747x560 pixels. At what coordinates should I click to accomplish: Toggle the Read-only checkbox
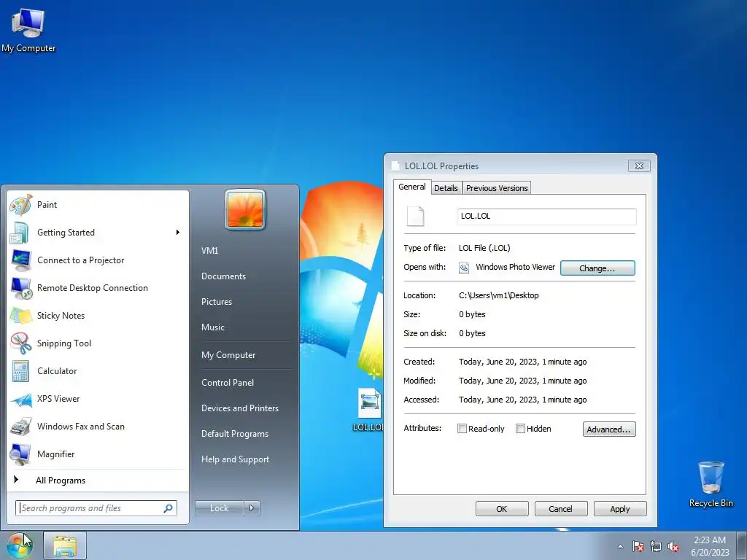[462, 429]
